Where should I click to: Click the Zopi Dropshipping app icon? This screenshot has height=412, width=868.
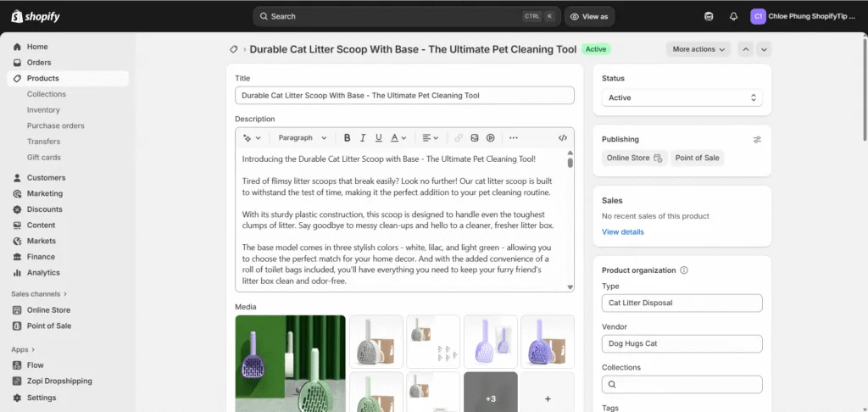click(x=17, y=381)
